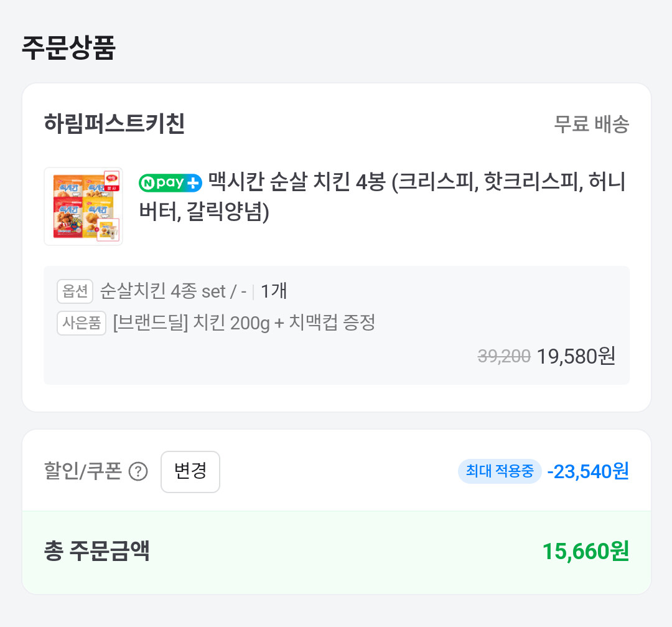Click the 1개 quantity text
The height and width of the screenshot is (627, 672).
[x=274, y=291]
